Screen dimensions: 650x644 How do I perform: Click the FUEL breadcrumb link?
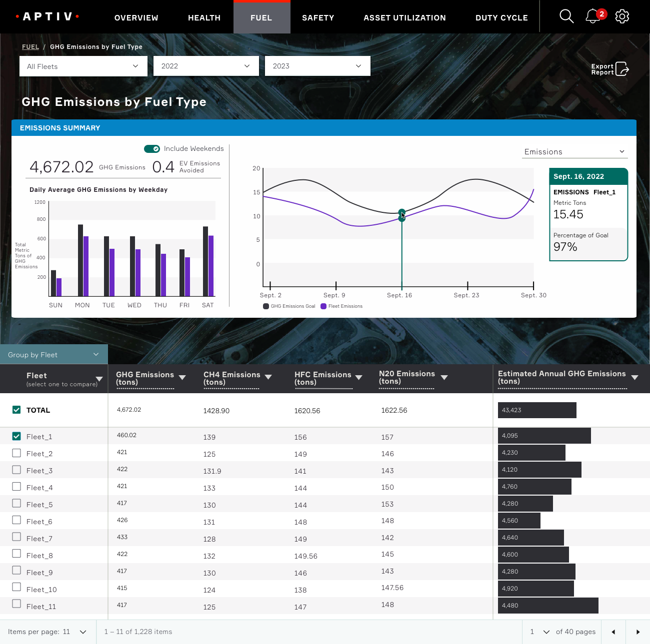(x=30, y=47)
